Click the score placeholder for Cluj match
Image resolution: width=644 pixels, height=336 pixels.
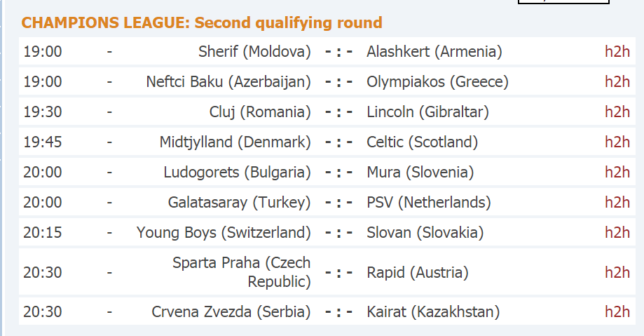[339, 112]
